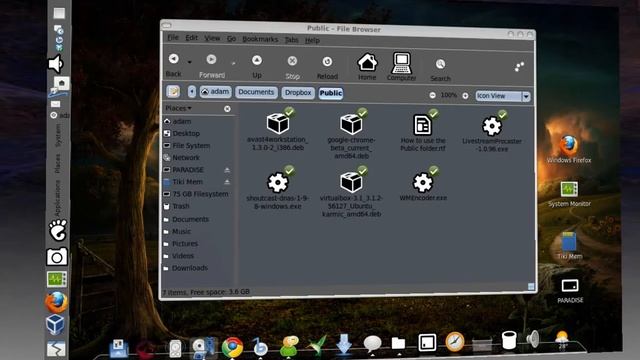
Task: Select the avast4workstation .deb package file
Action: pos(278,130)
